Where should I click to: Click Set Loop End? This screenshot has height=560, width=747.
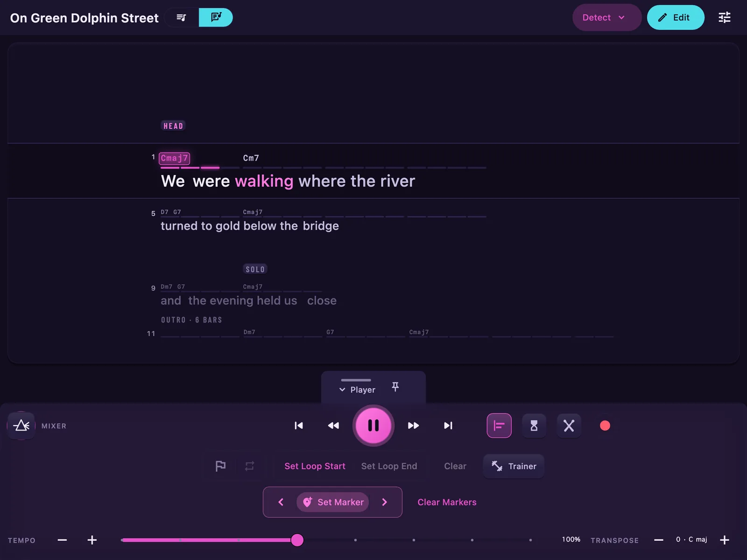(389, 466)
